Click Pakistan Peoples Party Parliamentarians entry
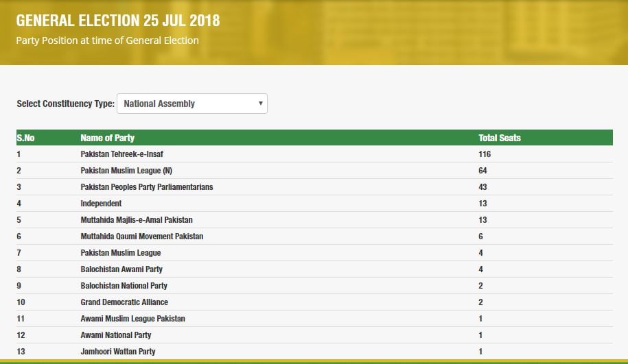The height and width of the screenshot is (364, 628). pos(147,187)
